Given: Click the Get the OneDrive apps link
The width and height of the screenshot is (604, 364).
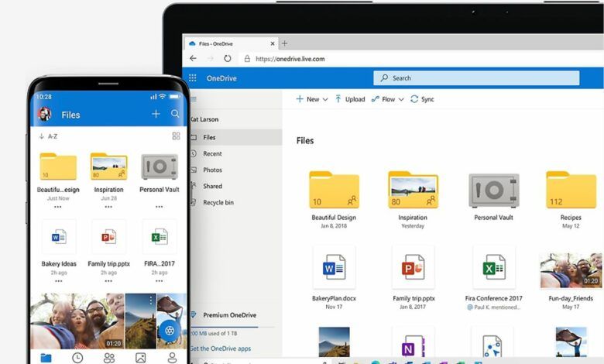Looking at the screenshot, I should tap(221, 349).
